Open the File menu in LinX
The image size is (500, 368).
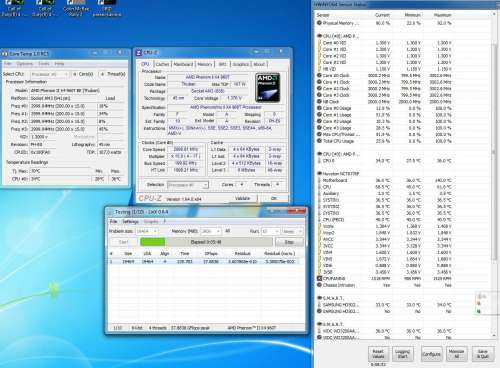point(113,221)
